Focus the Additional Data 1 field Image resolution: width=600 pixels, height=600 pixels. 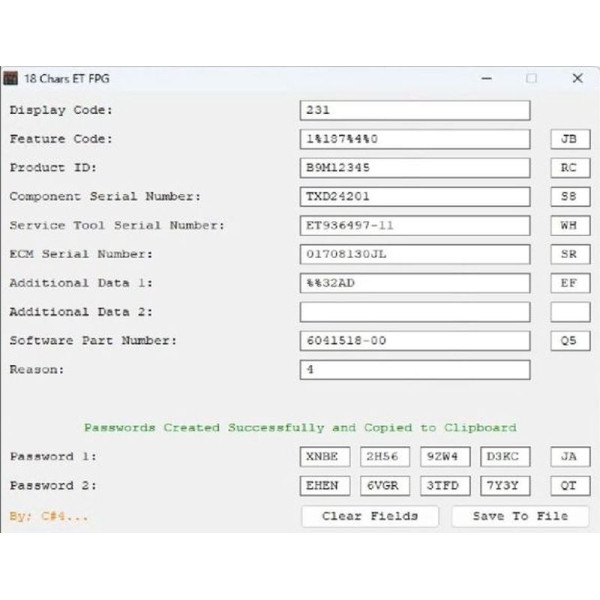[x=414, y=283]
